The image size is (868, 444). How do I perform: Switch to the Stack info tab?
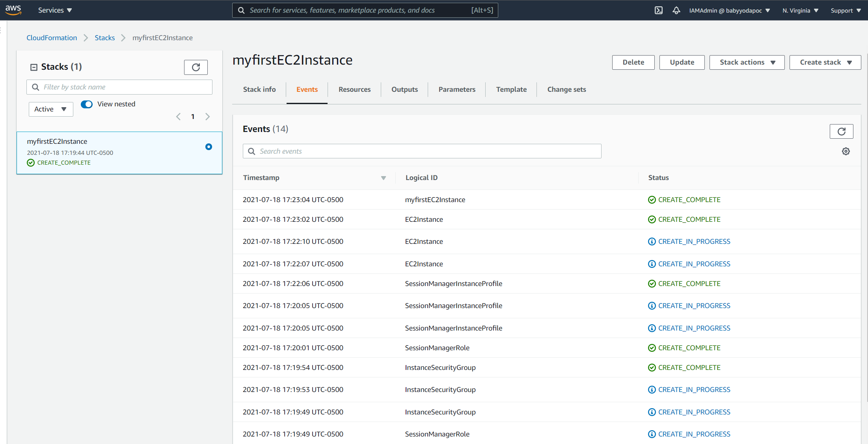pos(259,89)
